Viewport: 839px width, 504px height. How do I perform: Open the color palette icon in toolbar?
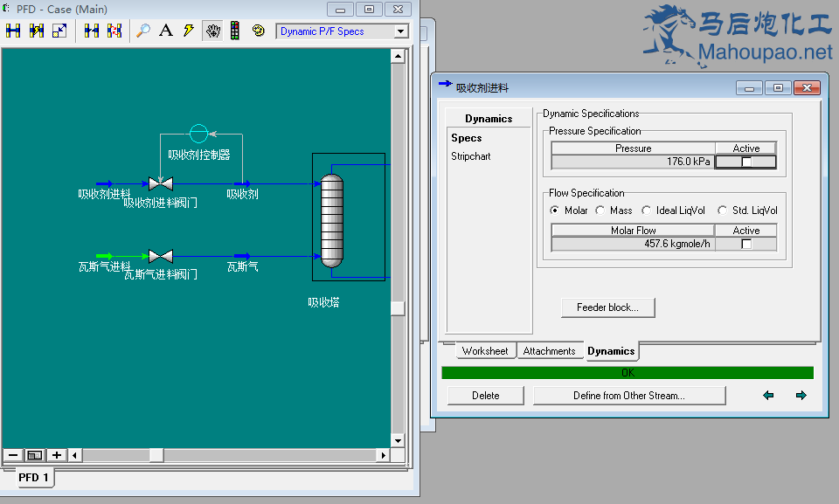pos(258,31)
